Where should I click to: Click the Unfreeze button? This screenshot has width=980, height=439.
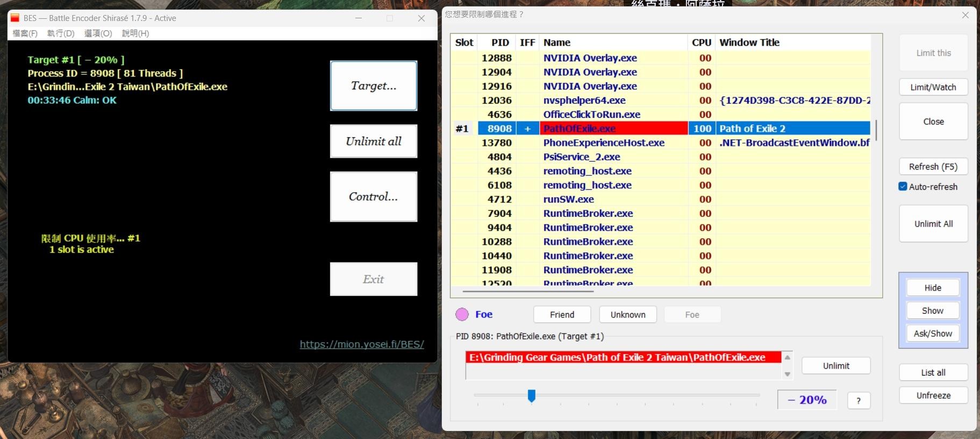[933, 395]
